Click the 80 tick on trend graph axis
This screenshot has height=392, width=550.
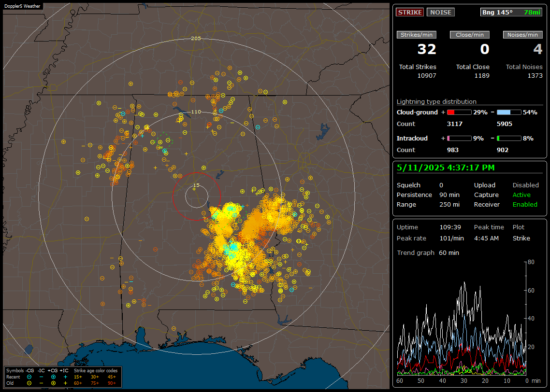tap(531, 262)
